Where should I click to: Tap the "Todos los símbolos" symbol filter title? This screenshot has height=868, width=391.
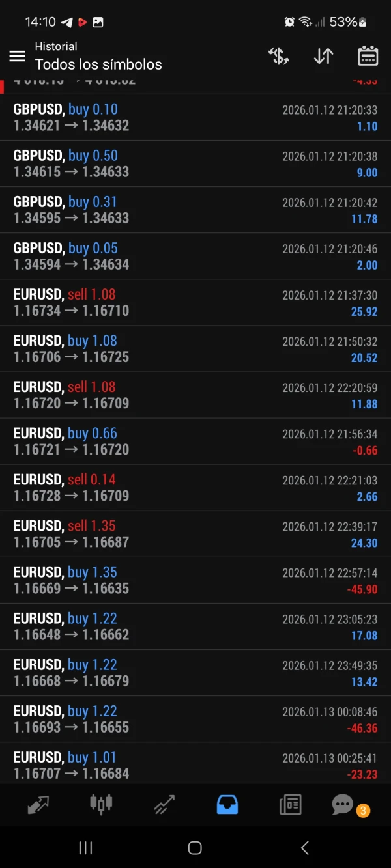click(98, 64)
